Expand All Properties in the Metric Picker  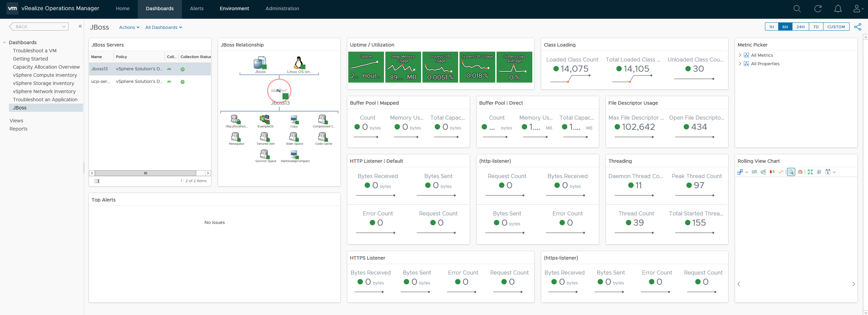tap(741, 64)
